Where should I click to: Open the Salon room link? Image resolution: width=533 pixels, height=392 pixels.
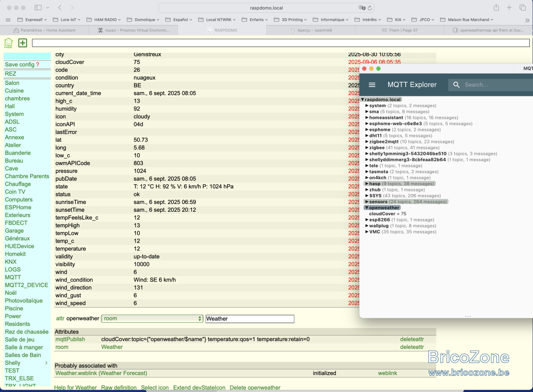(12, 83)
